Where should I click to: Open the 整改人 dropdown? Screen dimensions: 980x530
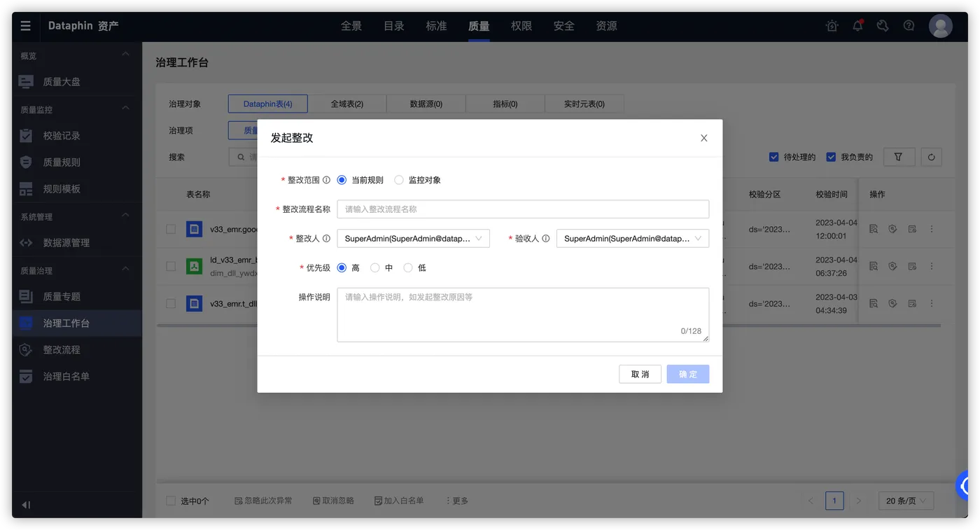[413, 239]
